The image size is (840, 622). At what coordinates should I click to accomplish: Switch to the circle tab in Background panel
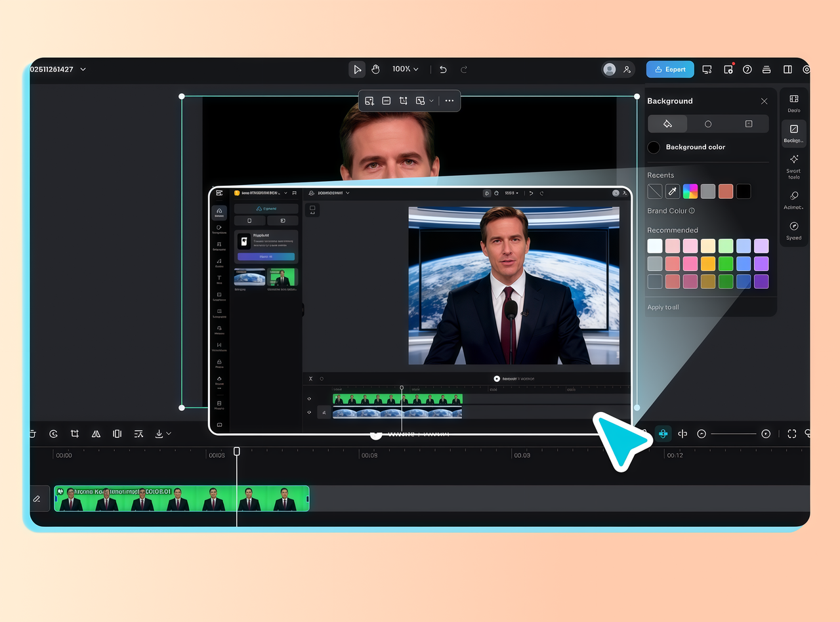(708, 124)
